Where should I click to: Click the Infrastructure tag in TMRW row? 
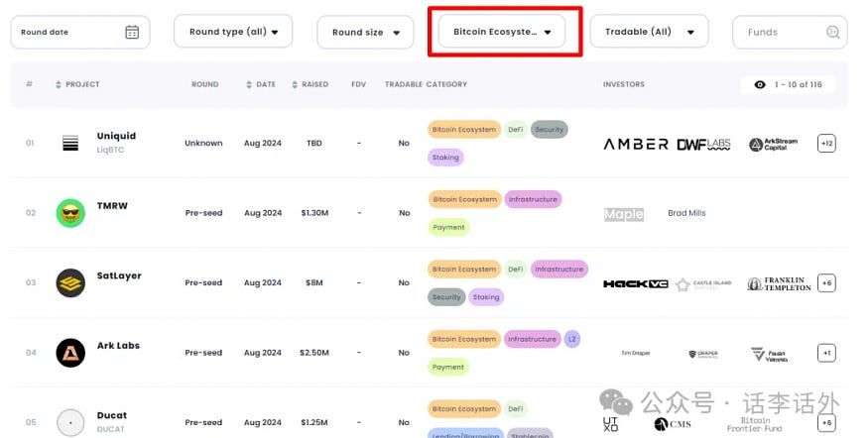tap(533, 199)
